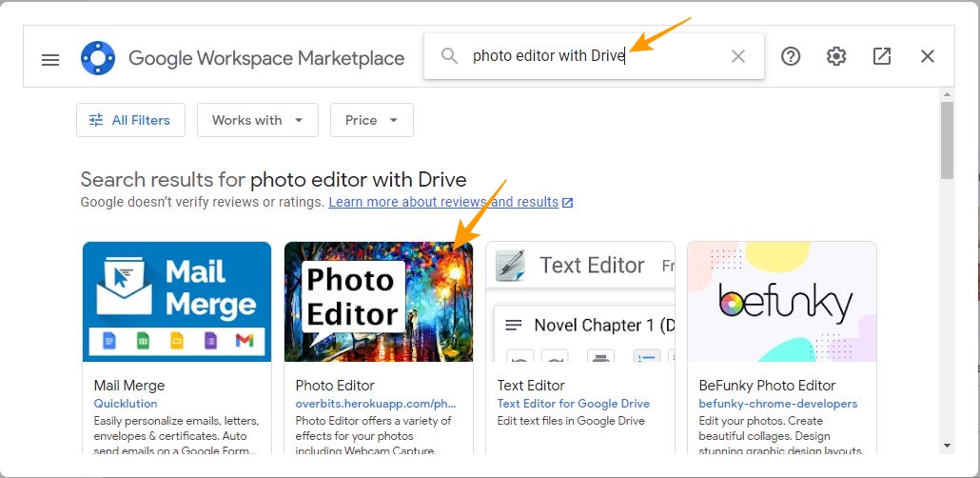980x478 pixels.
Task: Click the Photo Editor app title
Action: click(x=335, y=386)
